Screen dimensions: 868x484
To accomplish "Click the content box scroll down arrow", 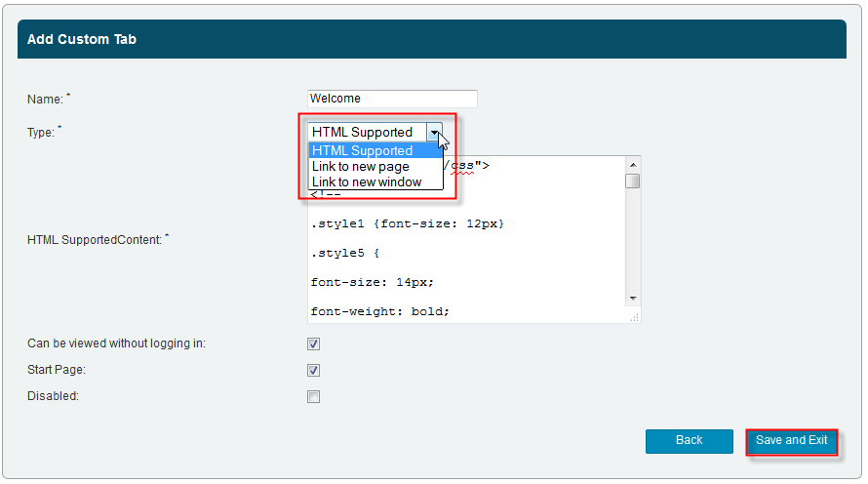I will [x=633, y=298].
